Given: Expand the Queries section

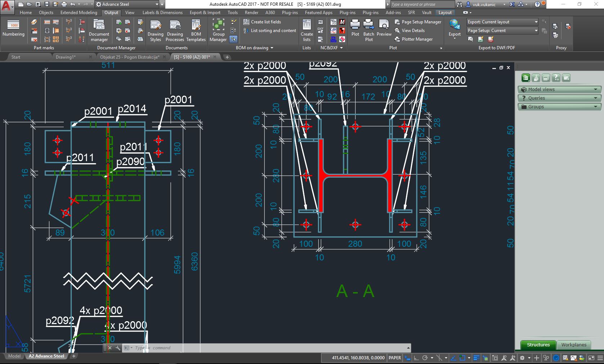Looking at the screenshot, I should click(559, 97).
